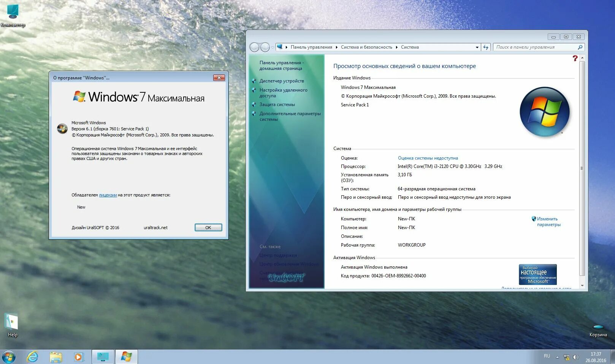Viewport: 615px width, 364px height.
Task: Open the Компьютер desktop icon
Action: 13,15
